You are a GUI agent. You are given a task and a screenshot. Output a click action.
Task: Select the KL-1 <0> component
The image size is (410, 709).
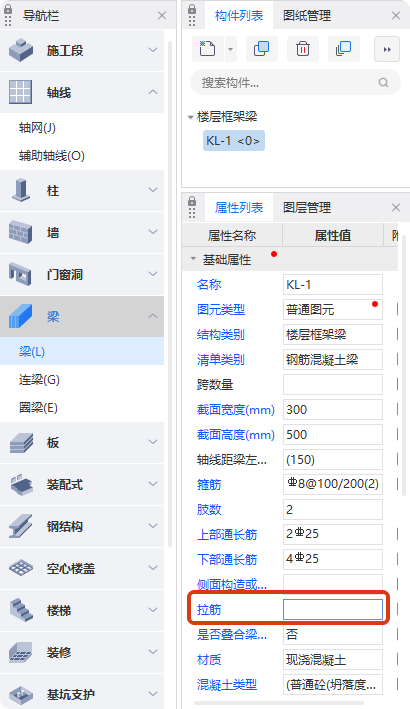pyautogui.click(x=233, y=141)
